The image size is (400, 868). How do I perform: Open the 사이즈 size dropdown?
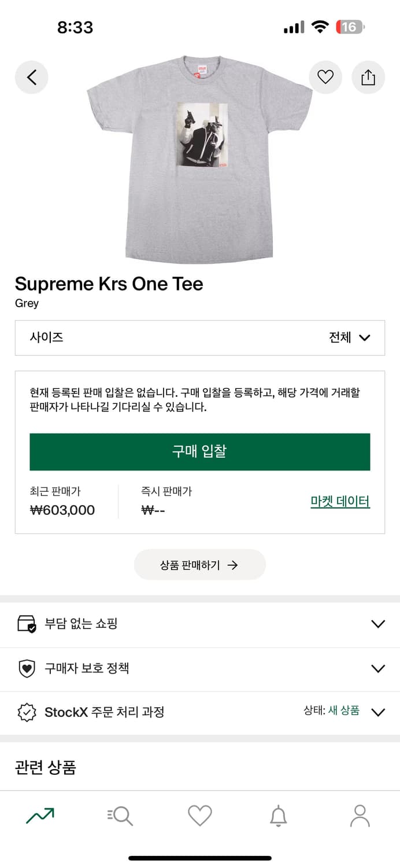coord(200,337)
